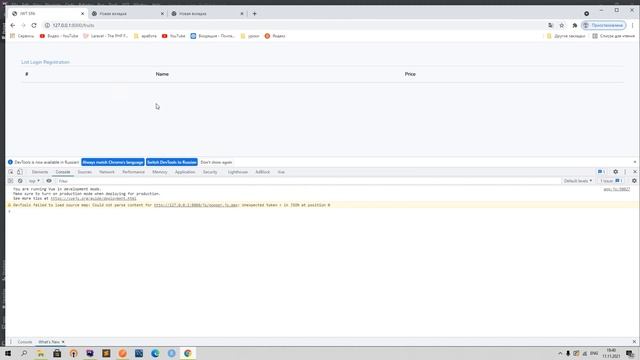640x360 pixels.
Task: Click the Price column header
Action: click(x=410, y=74)
